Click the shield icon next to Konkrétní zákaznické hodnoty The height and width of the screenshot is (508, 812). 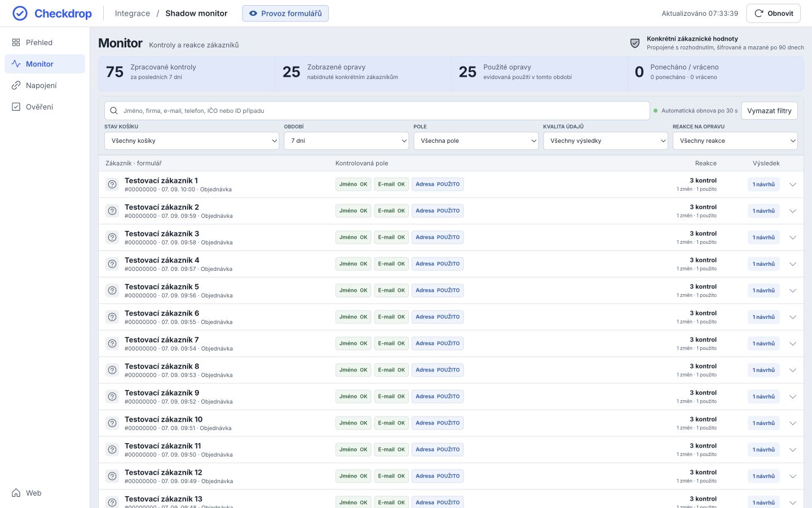tap(635, 43)
